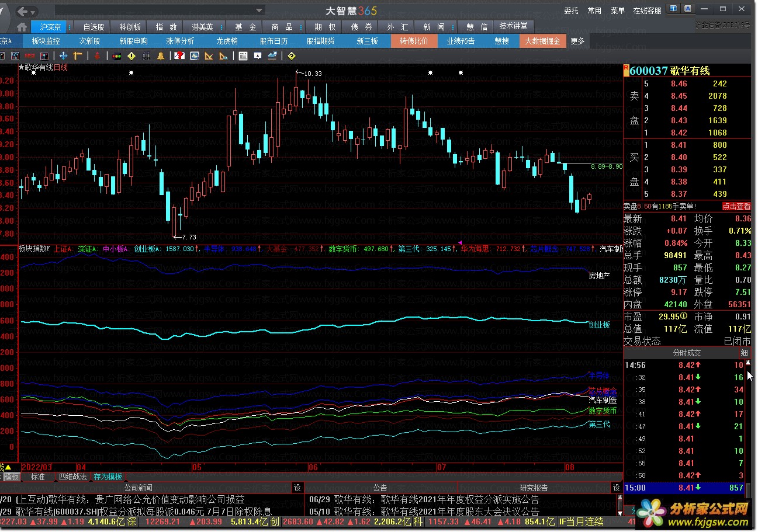Click the ruler measurement tool icon

coord(77,56)
